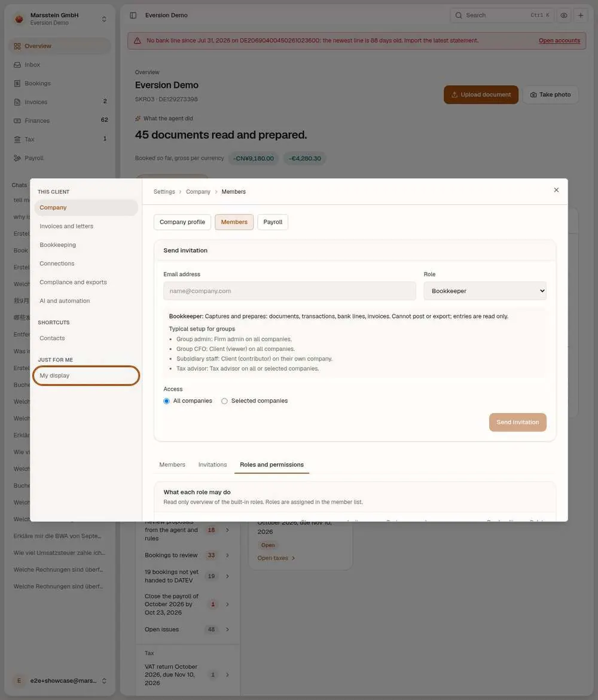Click the Open accounts link

point(559,41)
